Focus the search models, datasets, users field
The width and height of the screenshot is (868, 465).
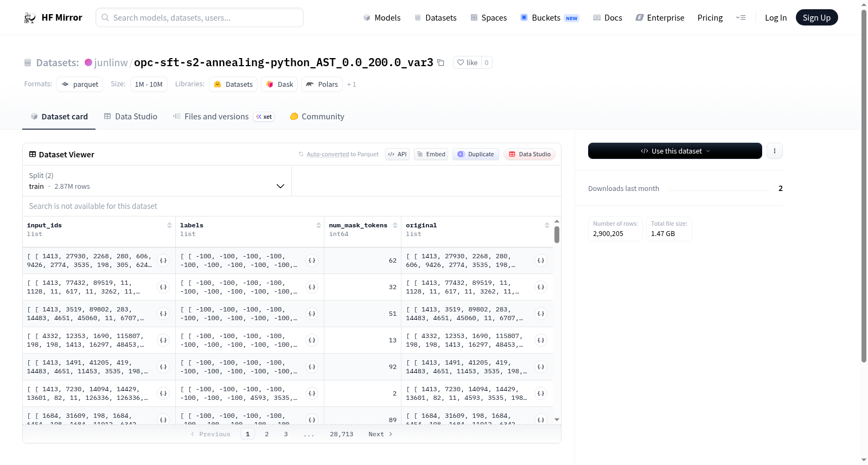200,17
